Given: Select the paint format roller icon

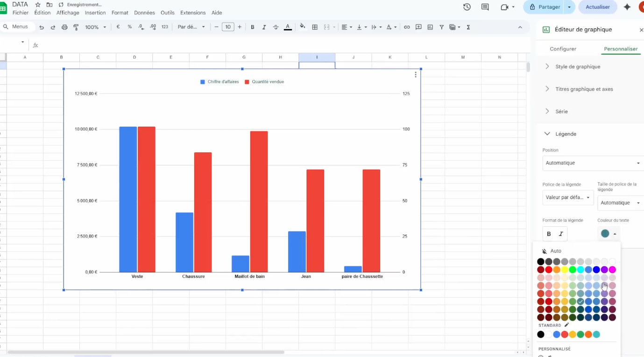Looking at the screenshot, I should [76, 27].
